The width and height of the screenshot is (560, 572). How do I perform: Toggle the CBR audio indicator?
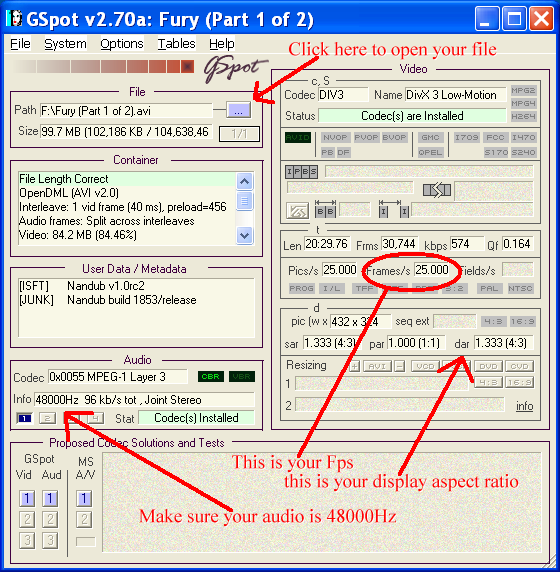(x=211, y=377)
